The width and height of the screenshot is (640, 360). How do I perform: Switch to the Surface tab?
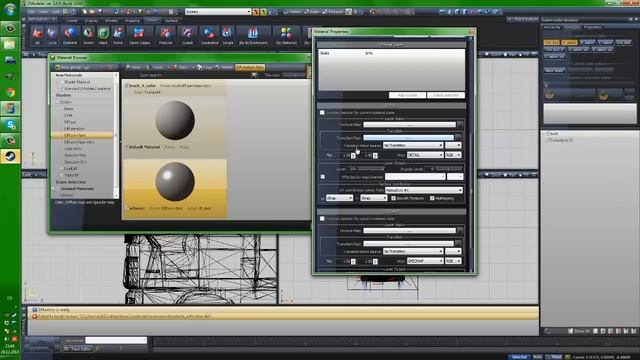[x=172, y=20]
